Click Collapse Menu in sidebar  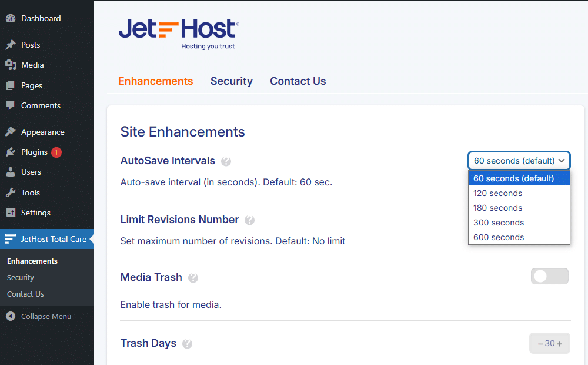click(38, 316)
